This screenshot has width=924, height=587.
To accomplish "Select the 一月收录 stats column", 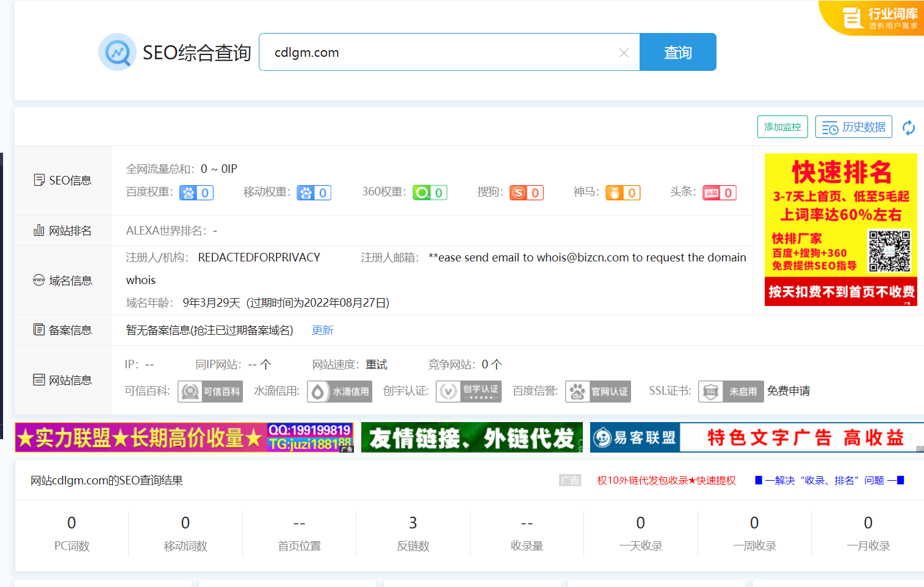I will pyautogui.click(x=868, y=533).
